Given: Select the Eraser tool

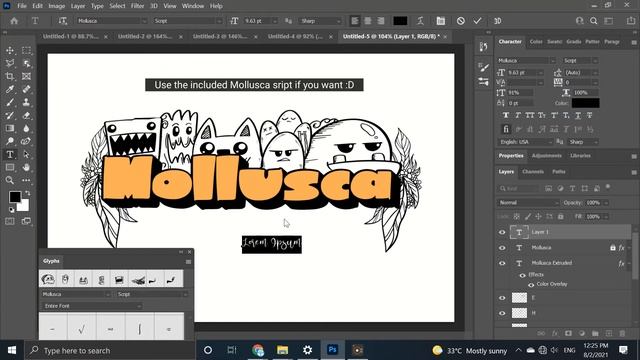Looking at the screenshot, I should click(26, 116).
